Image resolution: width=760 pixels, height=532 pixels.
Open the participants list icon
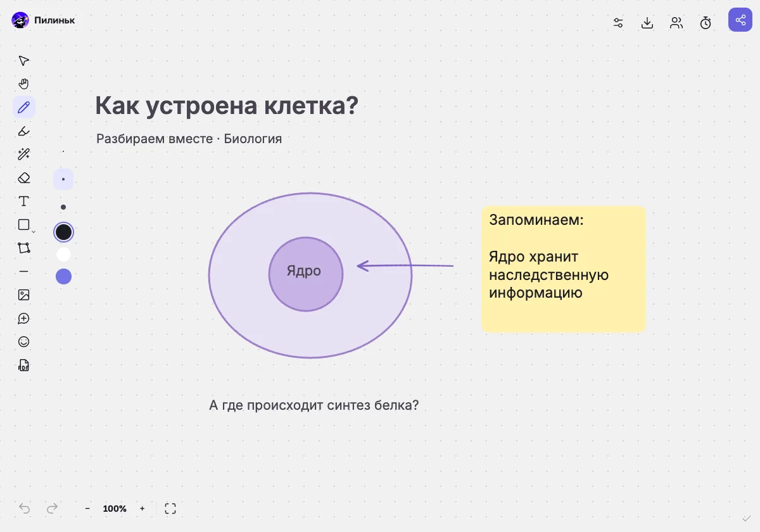click(x=676, y=23)
